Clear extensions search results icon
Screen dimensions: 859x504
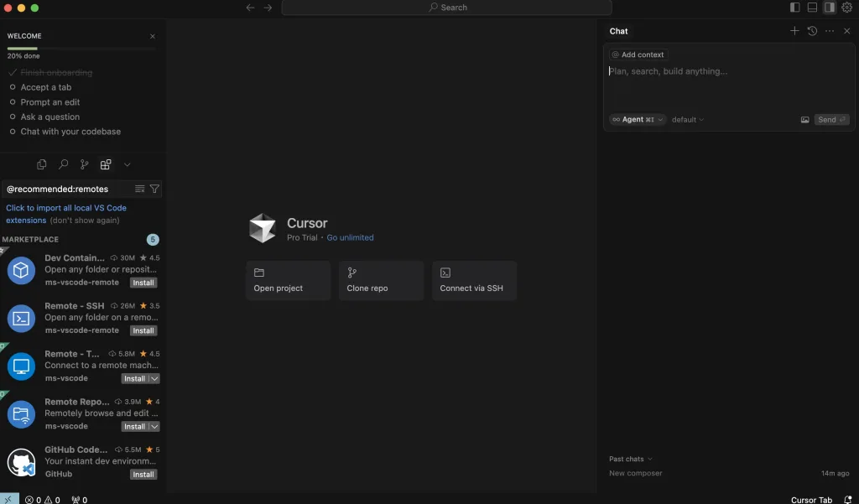140,189
